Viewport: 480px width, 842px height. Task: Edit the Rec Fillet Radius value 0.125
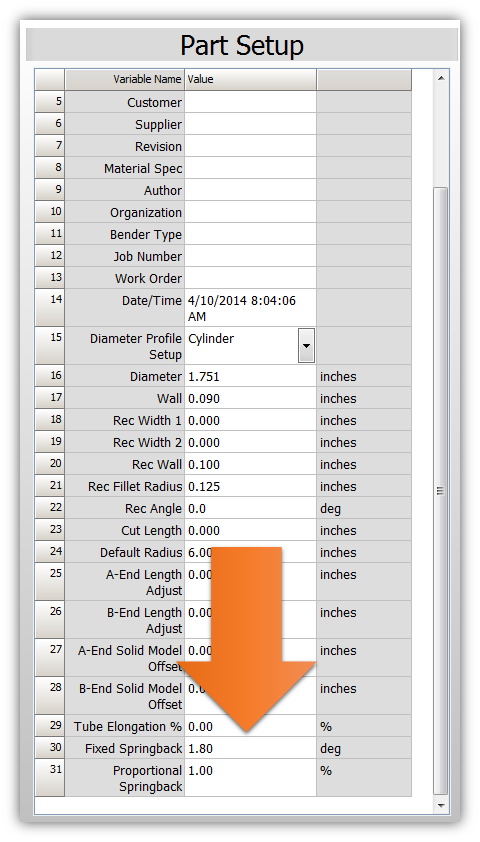coord(250,486)
